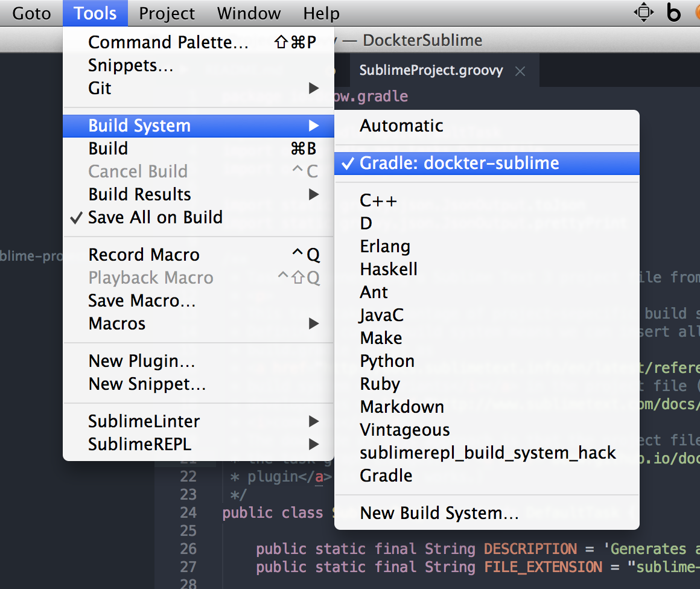Screen dimensions: 700x589
Task: Click line number 22 in gutter
Action: (188, 477)
